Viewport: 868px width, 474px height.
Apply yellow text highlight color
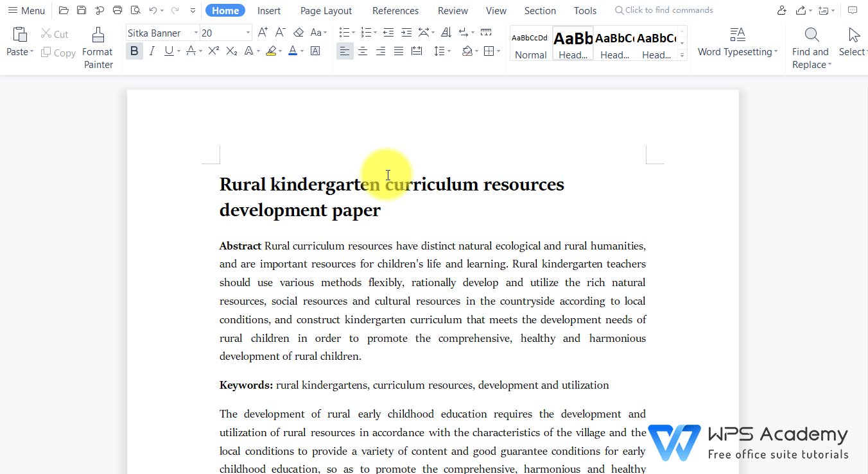271,51
